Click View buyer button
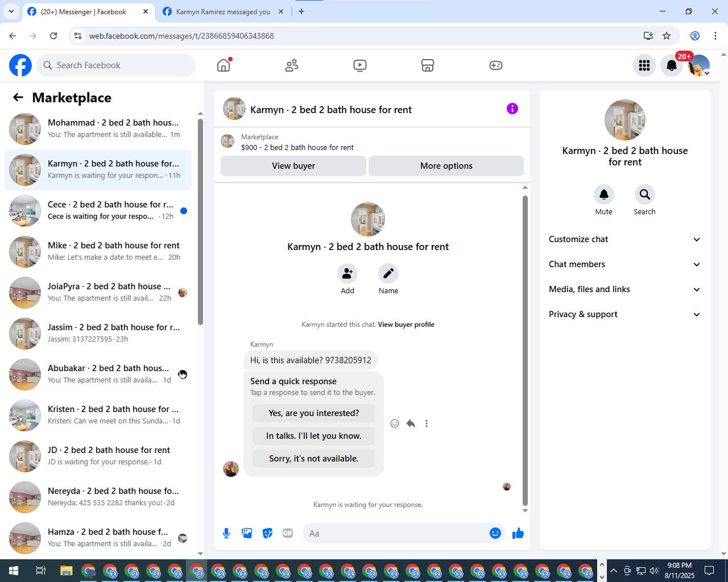 [x=293, y=166]
